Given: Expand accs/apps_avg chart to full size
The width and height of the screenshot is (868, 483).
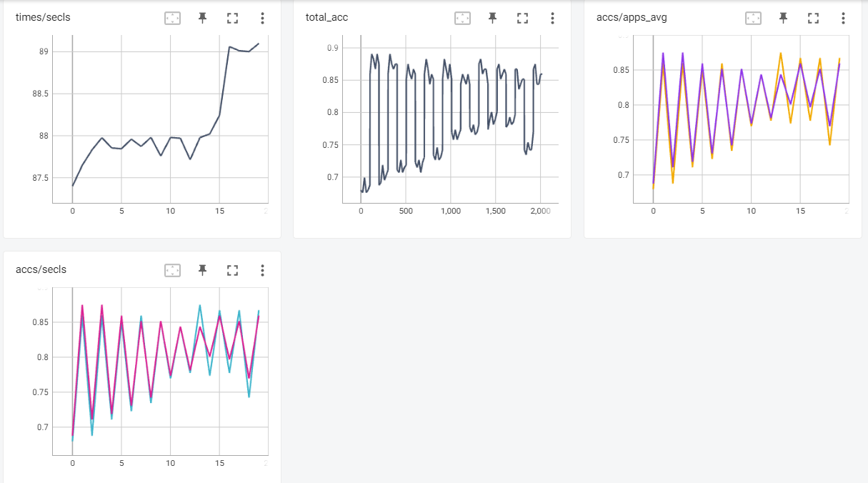Looking at the screenshot, I should coord(813,19).
